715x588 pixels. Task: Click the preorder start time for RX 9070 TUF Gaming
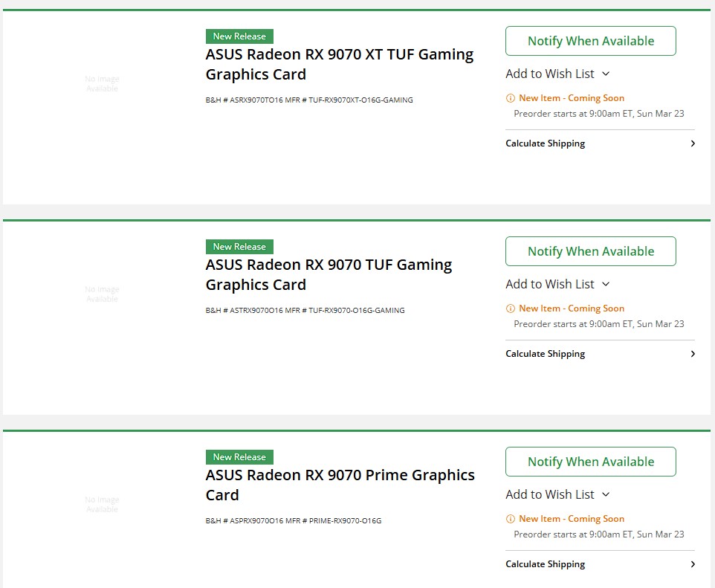[599, 324]
